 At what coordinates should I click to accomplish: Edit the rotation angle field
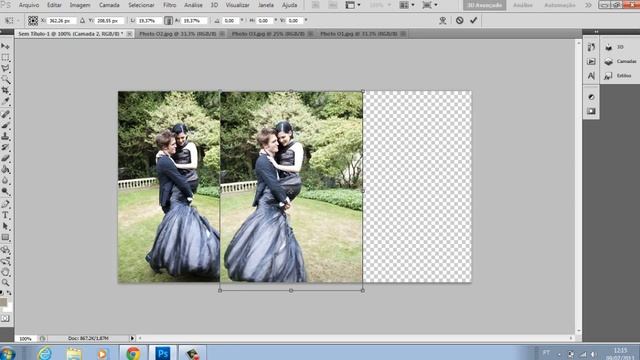click(x=231, y=20)
